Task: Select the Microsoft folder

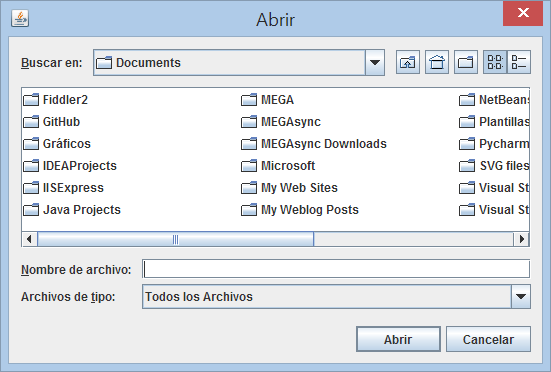Action: click(278, 166)
